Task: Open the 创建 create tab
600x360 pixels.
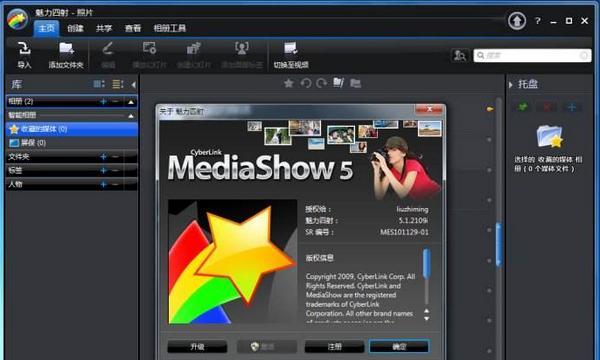Action: point(75,28)
